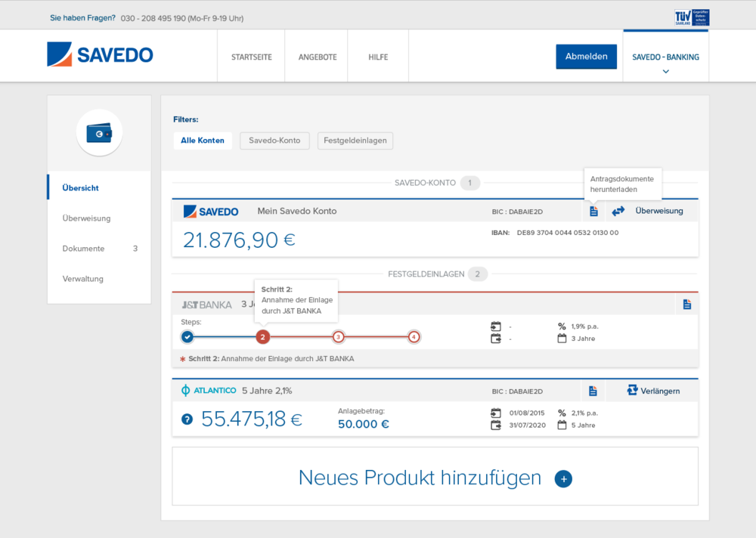Click Atlantico end date calendar icon
756x538 pixels.
496,425
